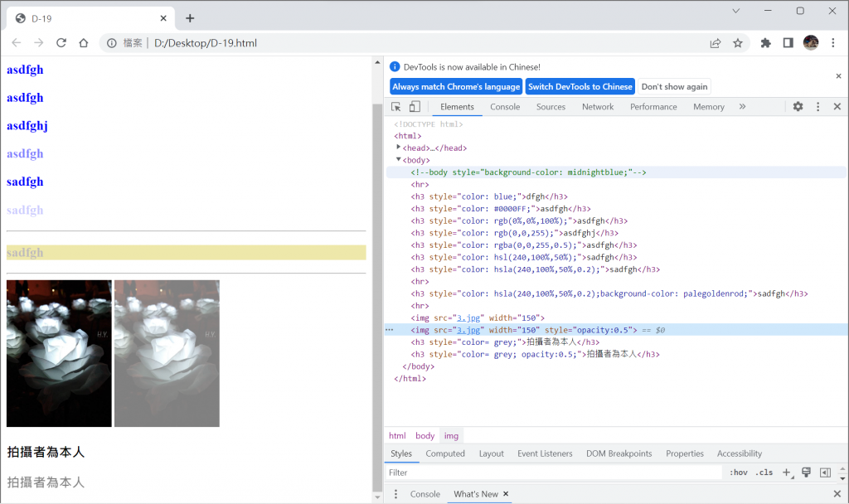The width and height of the screenshot is (849, 504).
Task: Open the Chrome profile avatar
Action: [811, 43]
